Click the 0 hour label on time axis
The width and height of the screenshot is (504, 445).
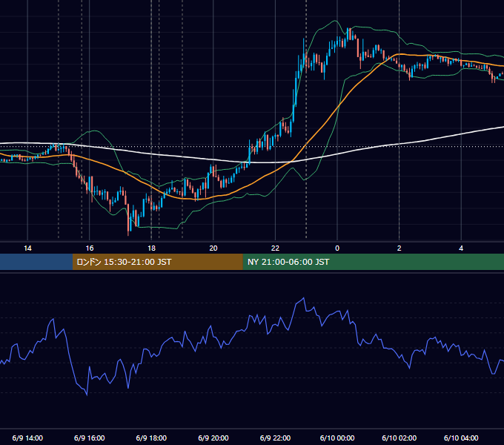337,248
